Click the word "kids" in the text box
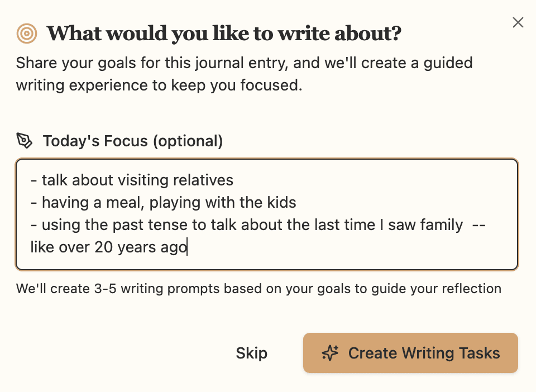 [283, 203]
